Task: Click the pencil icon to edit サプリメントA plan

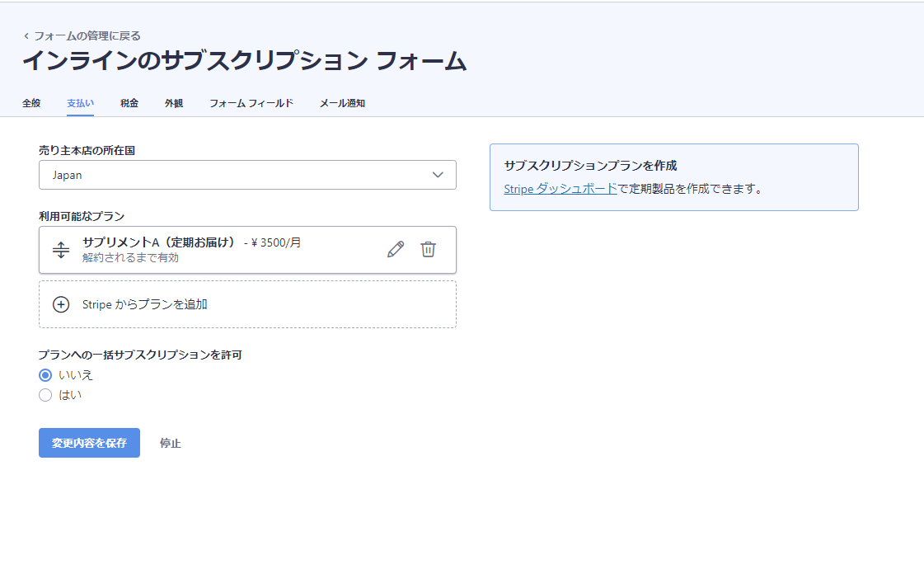Action: 396,250
